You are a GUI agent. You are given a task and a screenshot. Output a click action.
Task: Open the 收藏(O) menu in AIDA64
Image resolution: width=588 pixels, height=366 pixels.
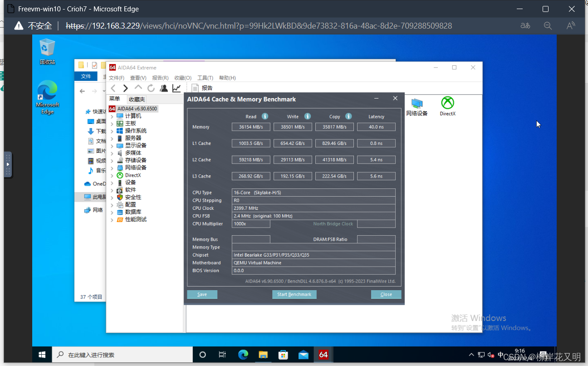pos(183,78)
